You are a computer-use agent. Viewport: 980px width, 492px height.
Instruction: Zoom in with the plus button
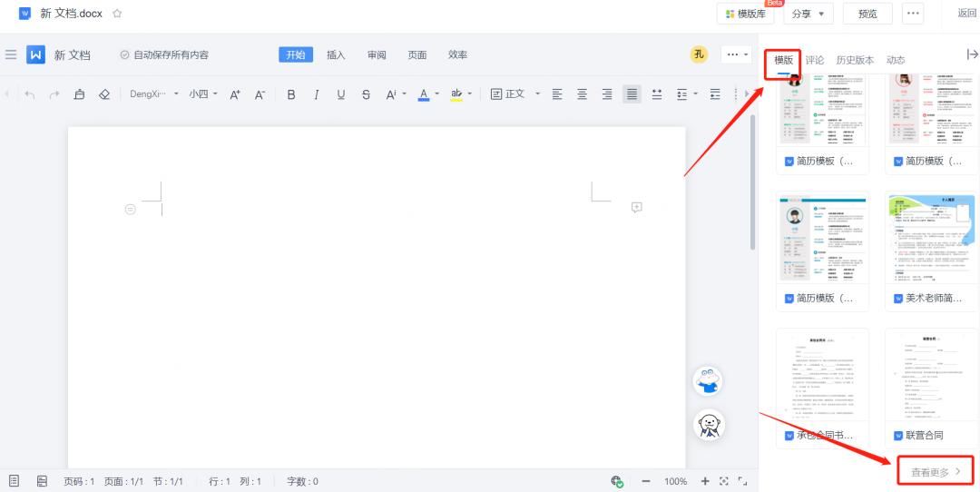(x=705, y=481)
